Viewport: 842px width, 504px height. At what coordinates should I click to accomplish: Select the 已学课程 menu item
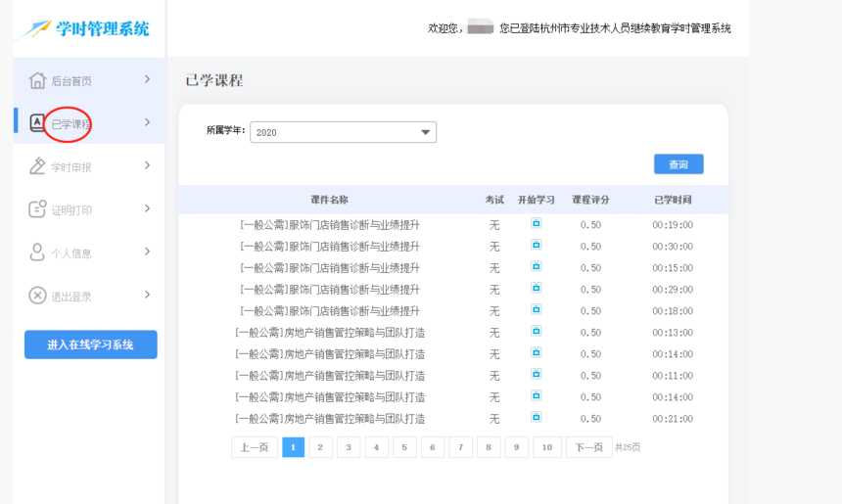[x=89, y=122]
